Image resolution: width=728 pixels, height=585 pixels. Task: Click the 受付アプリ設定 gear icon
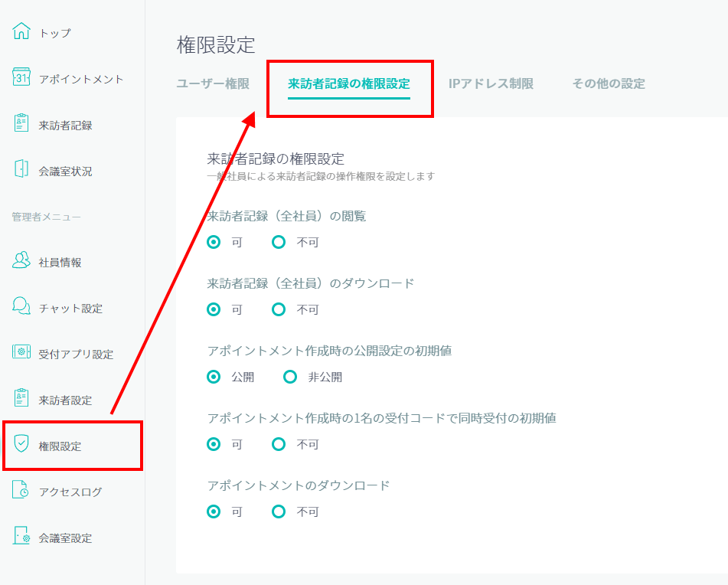tap(21, 352)
